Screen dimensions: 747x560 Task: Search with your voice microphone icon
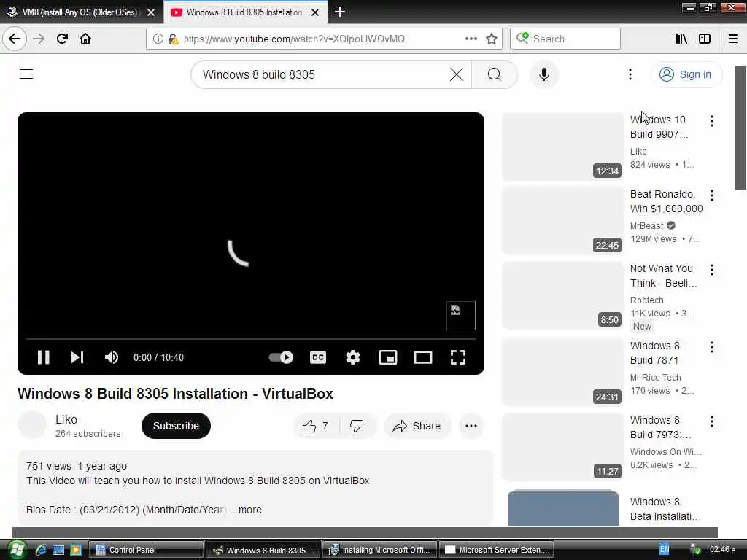[x=543, y=74]
